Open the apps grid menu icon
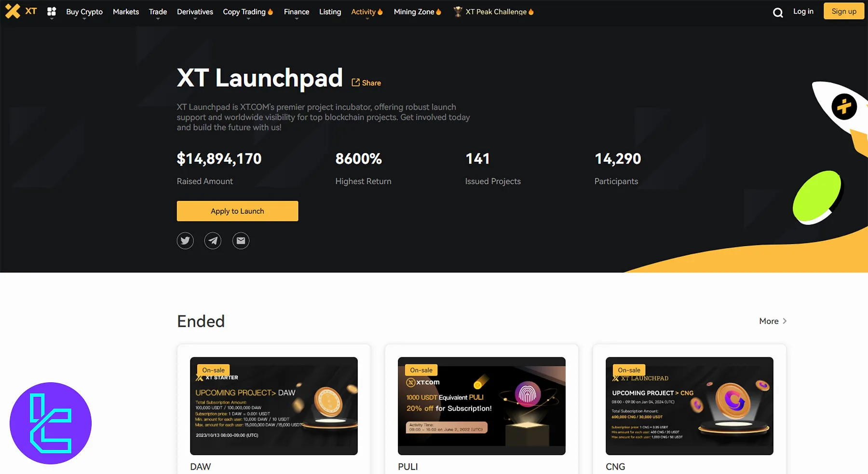 click(52, 12)
